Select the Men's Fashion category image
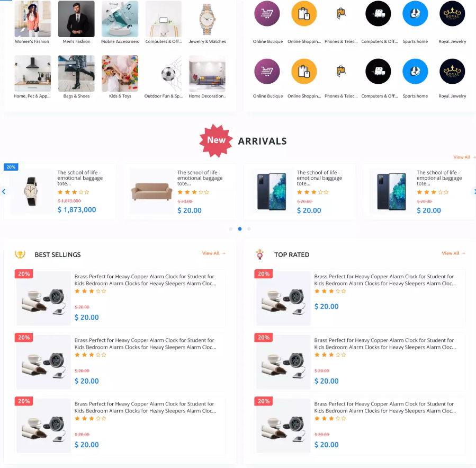 pyautogui.click(x=76, y=19)
